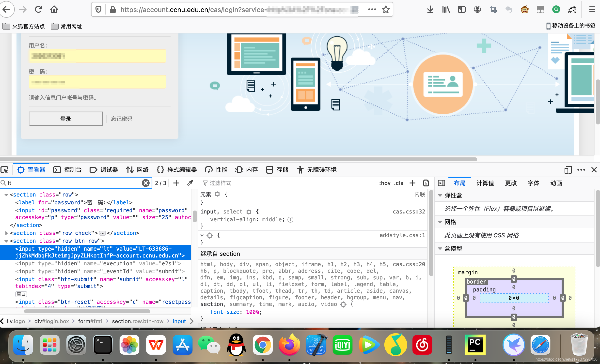This screenshot has height=364, width=600.
Task: Create a new node with plus icon
Action: [x=176, y=183]
